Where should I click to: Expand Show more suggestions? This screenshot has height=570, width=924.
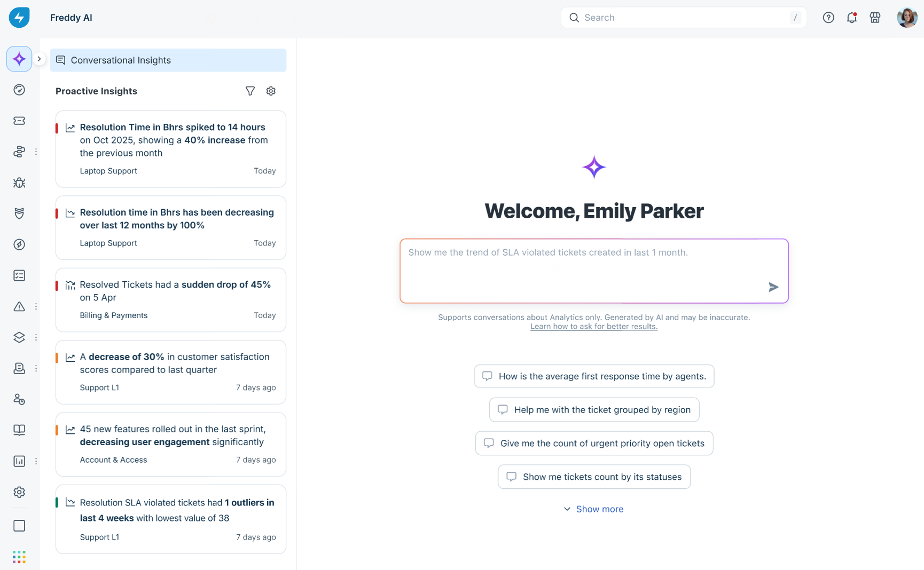[594, 509]
